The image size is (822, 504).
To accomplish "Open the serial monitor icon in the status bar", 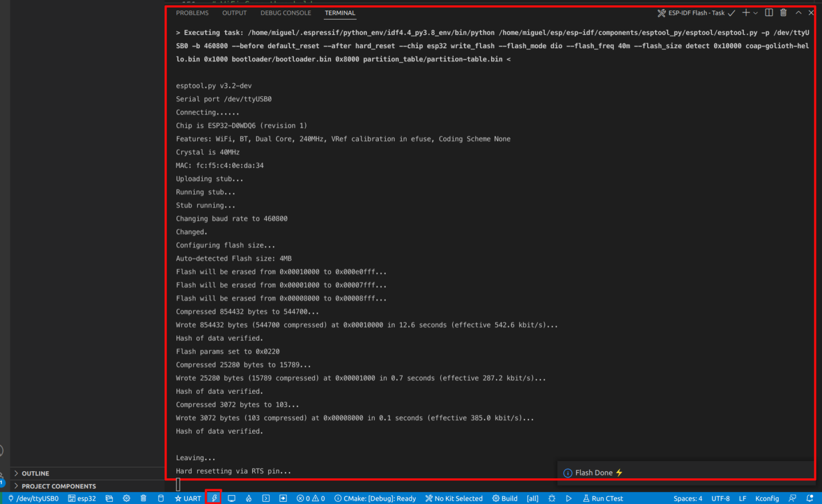I will pos(231,498).
